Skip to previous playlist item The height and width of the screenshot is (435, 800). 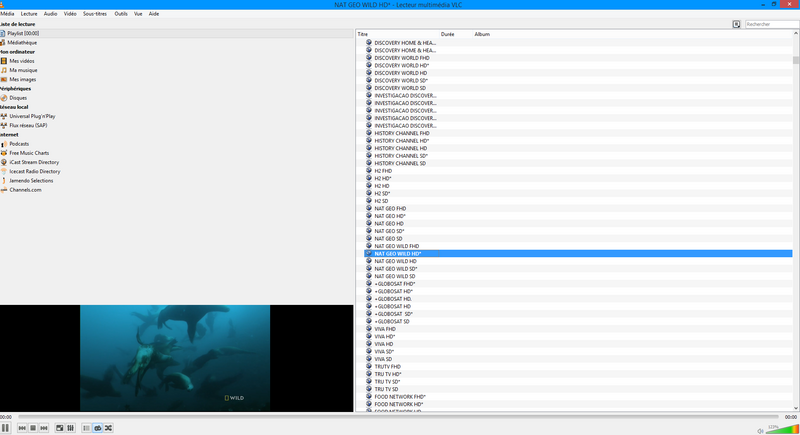point(22,428)
